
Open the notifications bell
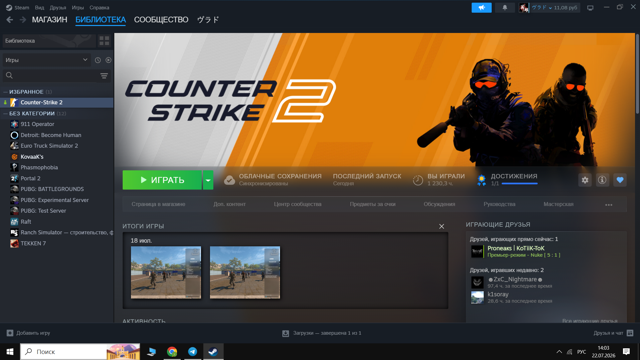coord(505,7)
